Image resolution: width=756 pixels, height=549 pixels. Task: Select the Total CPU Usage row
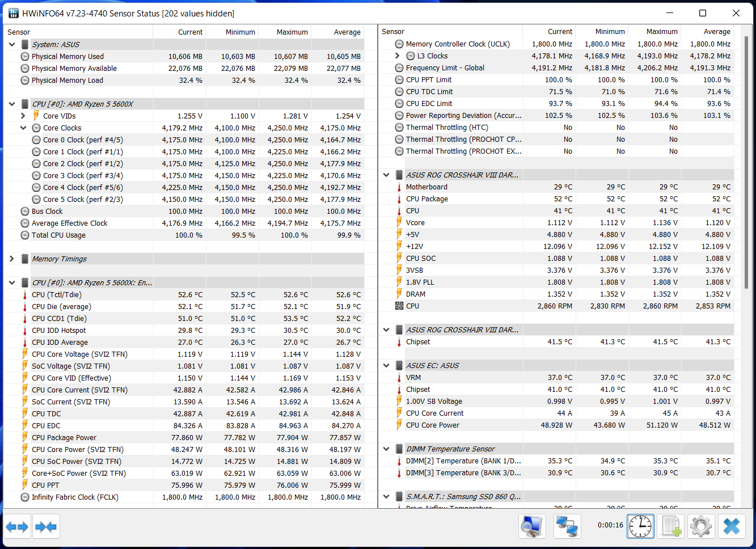point(184,235)
